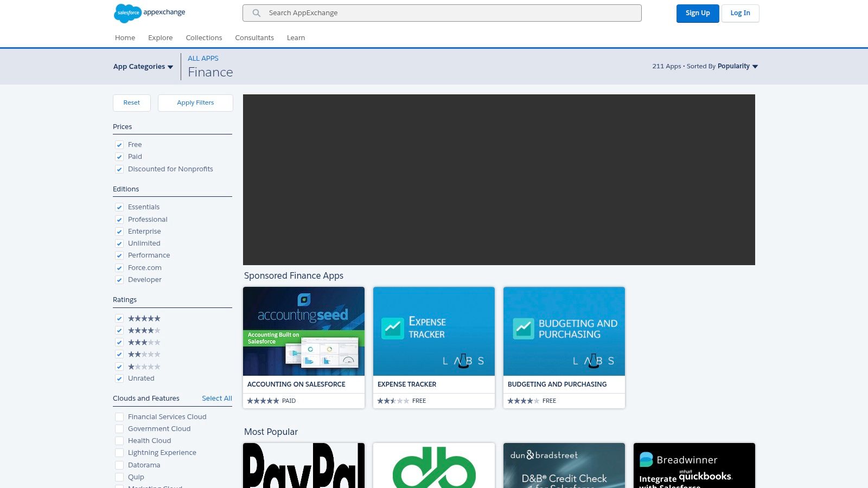Click the Expense Tracker chart icon
The height and width of the screenshot is (488, 868).
pos(393,329)
